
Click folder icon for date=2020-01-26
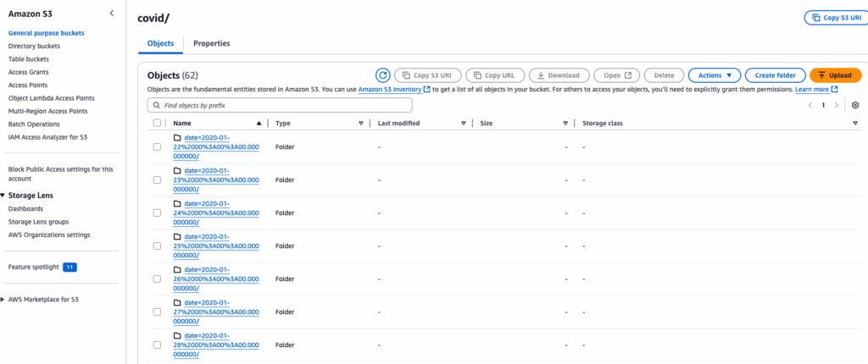click(x=177, y=269)
